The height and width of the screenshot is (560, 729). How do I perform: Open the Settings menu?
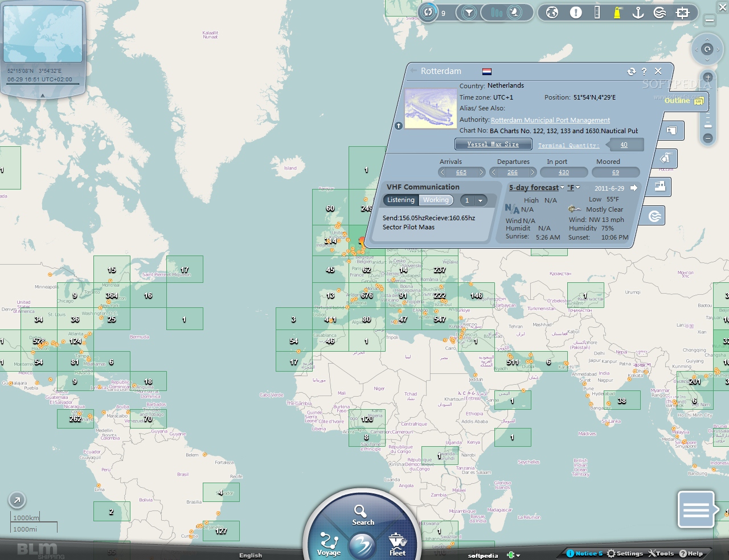point(625,554)
